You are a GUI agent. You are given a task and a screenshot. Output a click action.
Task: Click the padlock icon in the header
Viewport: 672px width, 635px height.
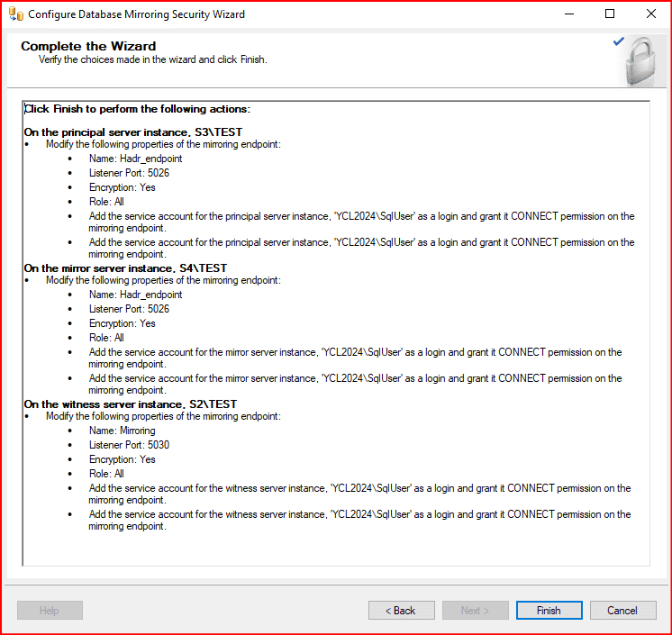(638, 62)
